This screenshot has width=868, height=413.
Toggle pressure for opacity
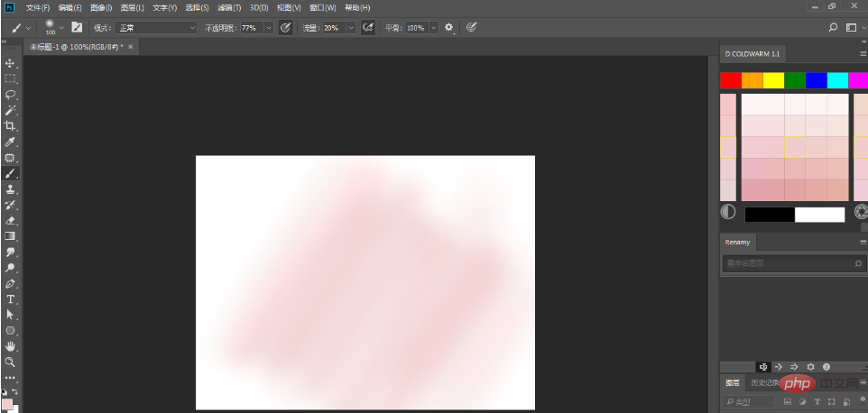pyautogui.click(x=286, y=27)
